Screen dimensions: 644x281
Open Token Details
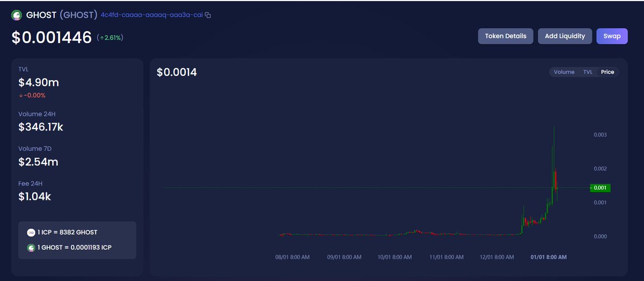coord(506,36)
